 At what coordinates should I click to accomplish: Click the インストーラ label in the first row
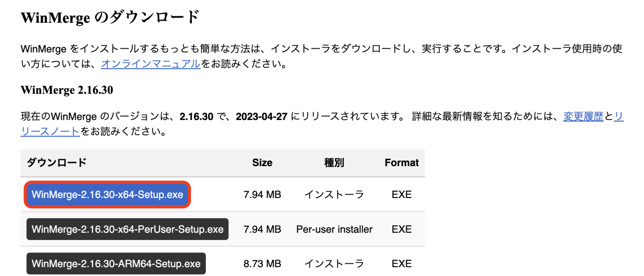pos(334,194)
